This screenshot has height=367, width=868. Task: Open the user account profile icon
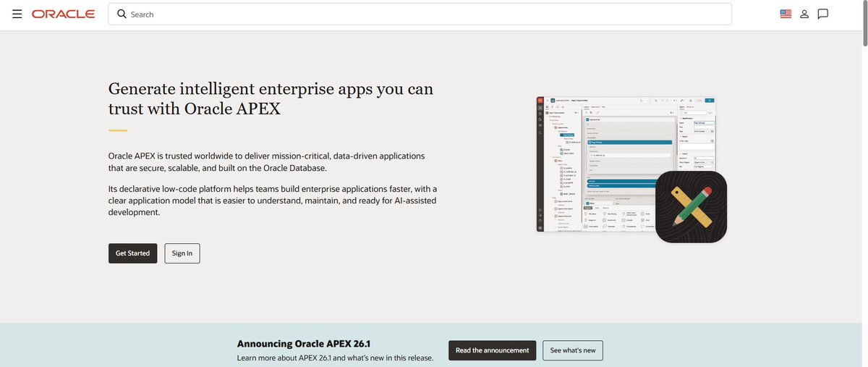pyautogui.click(x=804, y=14)
